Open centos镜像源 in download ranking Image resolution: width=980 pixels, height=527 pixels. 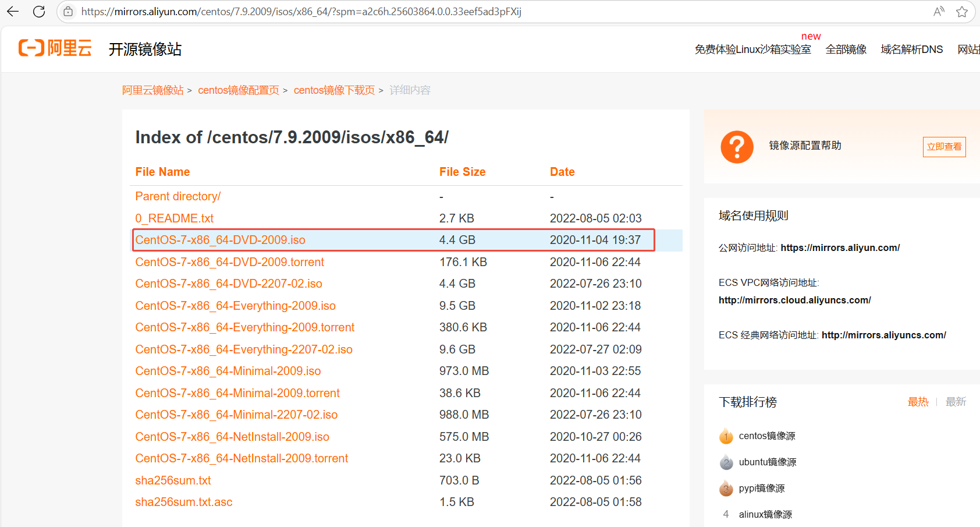coord(767,436)
